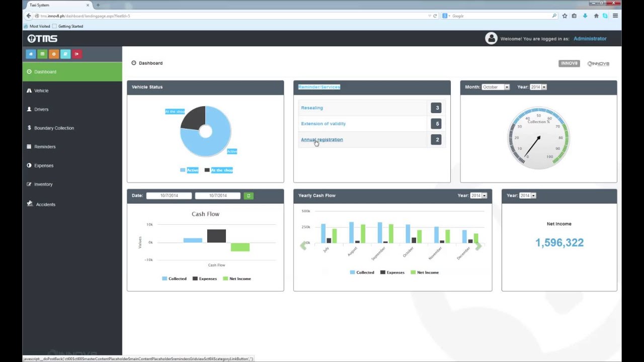Image resolution: width=644 pixels, height=362 pixels.
Task: Click the Administrator user link
Action: coord(590,39)
